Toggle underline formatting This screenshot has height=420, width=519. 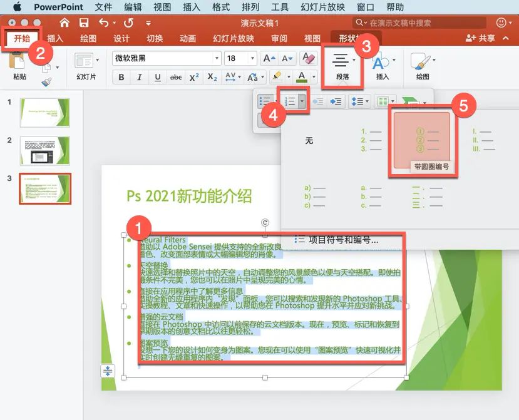point(158,77)
